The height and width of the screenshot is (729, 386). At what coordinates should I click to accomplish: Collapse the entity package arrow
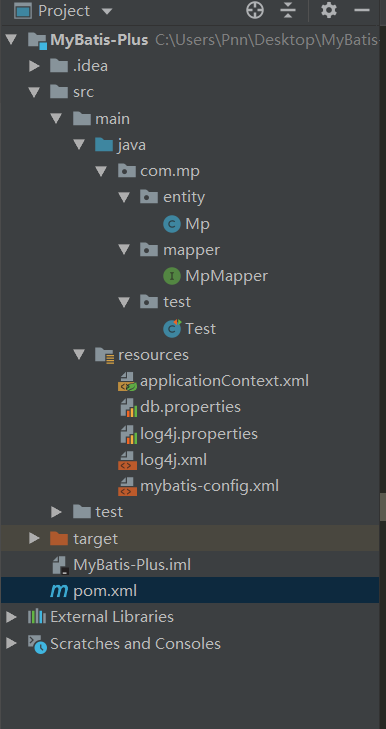tap(124, 197)
